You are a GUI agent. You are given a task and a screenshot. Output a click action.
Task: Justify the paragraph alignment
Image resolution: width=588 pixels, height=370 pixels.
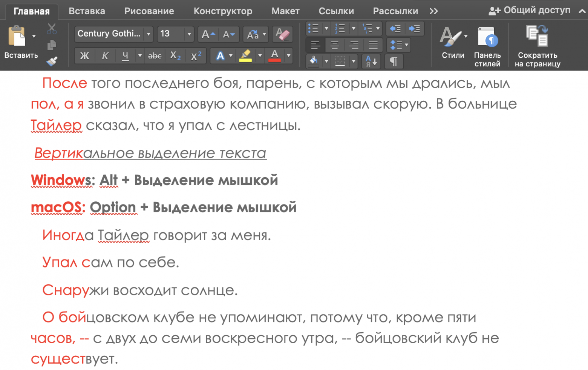point(373,45)
